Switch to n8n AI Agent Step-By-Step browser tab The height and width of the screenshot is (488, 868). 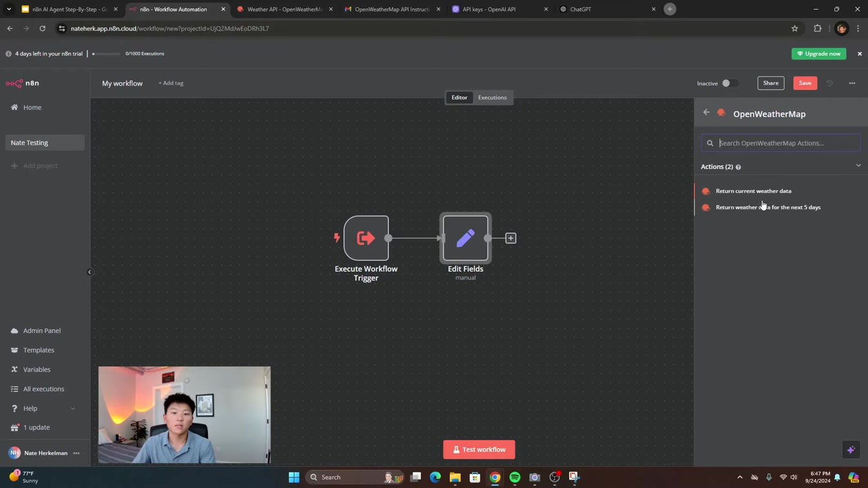69,9
